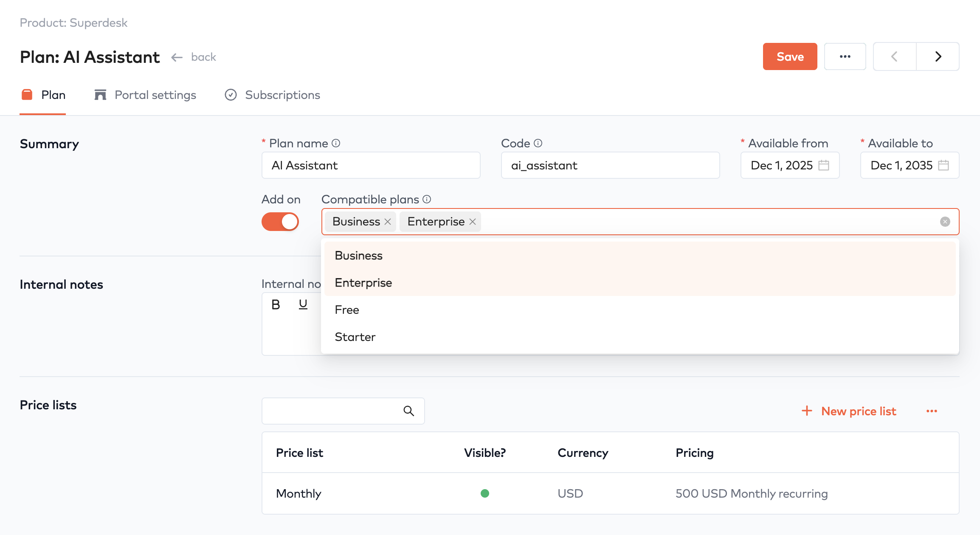Deselect Enterprise in the dropdown list

640,282
